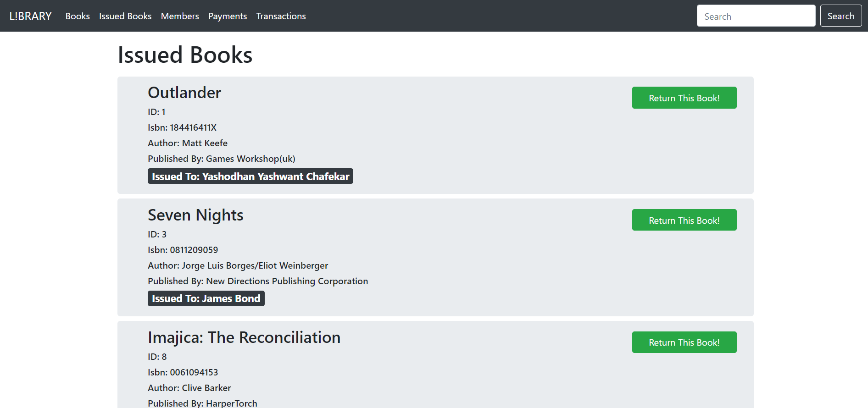The height and width of the screenshot is (408, 868).
Task: Focus the Search input field
Action: 756,16
